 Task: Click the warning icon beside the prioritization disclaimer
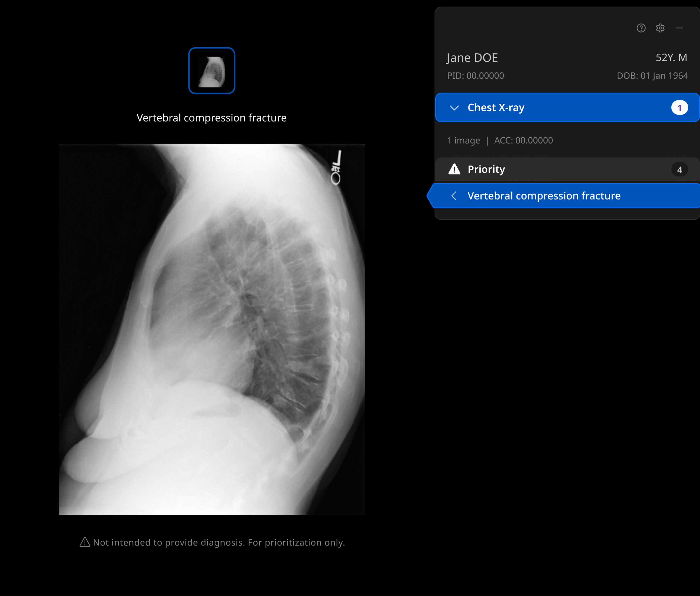coord(85,542)
